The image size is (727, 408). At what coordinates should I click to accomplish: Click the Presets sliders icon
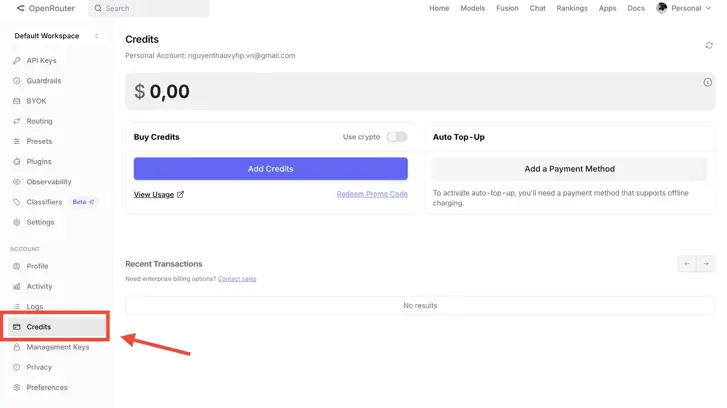point(17,141)
